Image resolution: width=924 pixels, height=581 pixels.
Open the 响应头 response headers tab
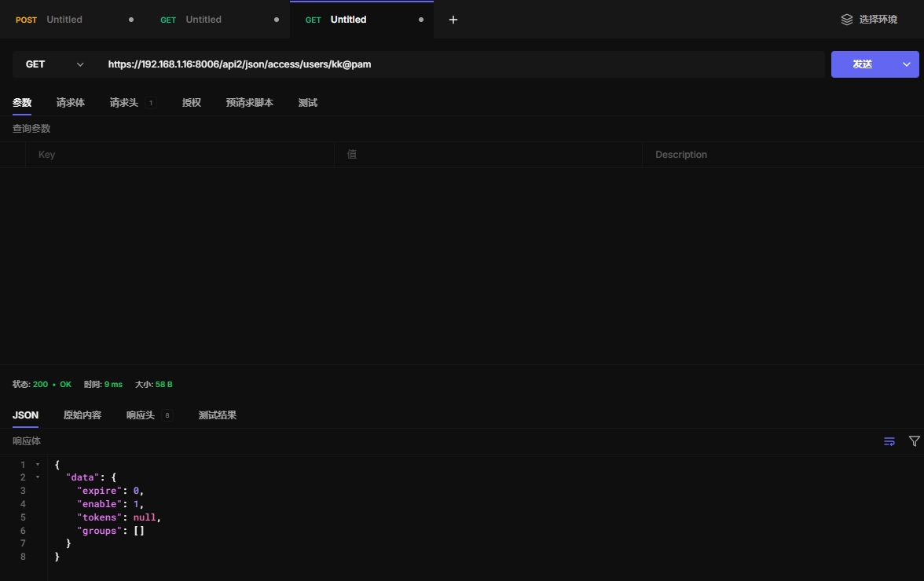point(141,415)
